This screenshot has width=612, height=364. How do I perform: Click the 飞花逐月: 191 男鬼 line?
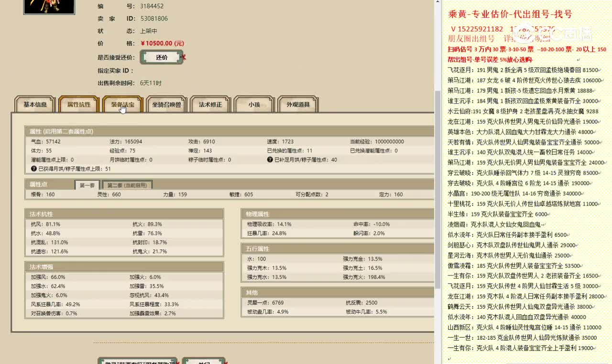point(523,70)
